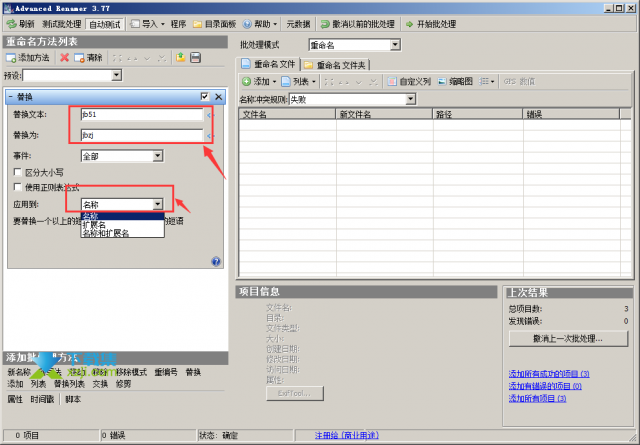The height and width of the screenshot is (445, 640).
Task: Click the Refresh (刷新) toolbar icon
Action: [11, 24]
